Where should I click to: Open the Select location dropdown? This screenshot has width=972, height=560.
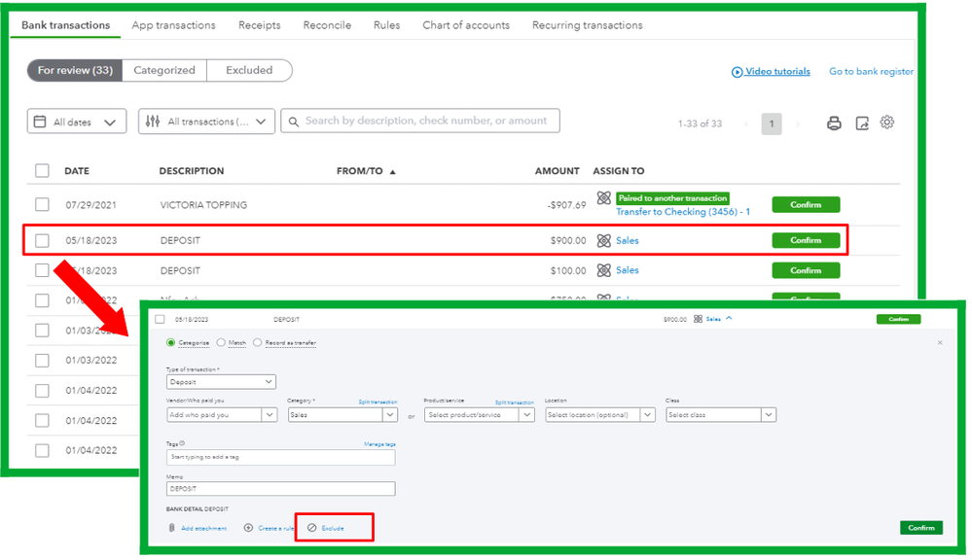click(600, 414)
